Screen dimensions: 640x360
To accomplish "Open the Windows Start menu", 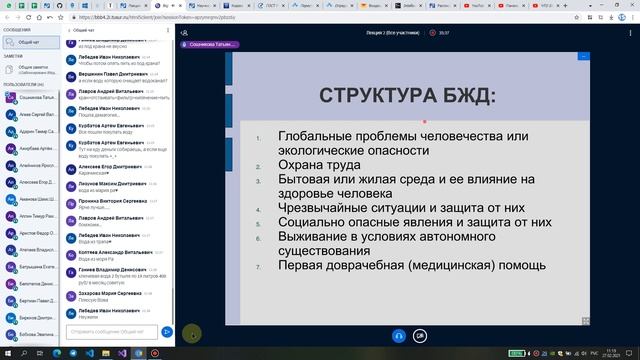I will tap(7, 353).
